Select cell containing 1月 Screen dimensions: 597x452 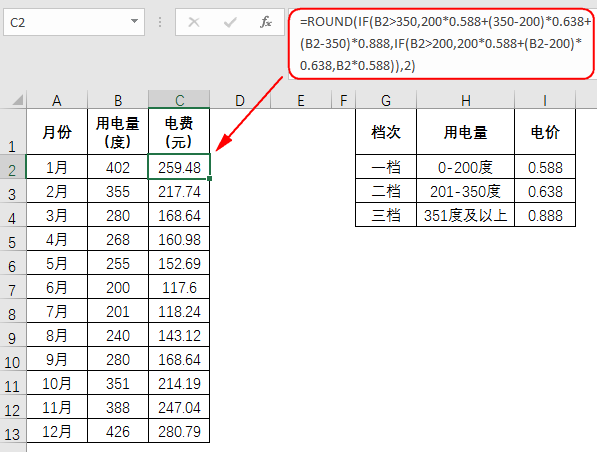57,167
